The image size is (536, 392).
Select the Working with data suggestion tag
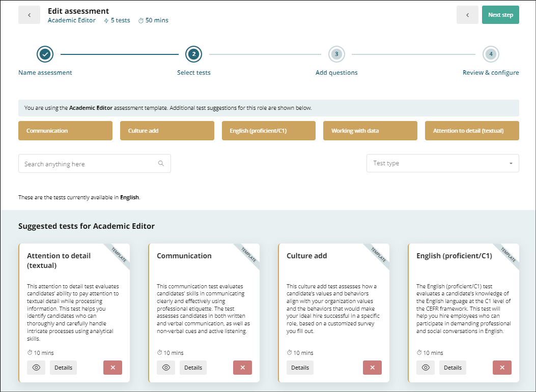pyautogui.click(x=370, y=131)
